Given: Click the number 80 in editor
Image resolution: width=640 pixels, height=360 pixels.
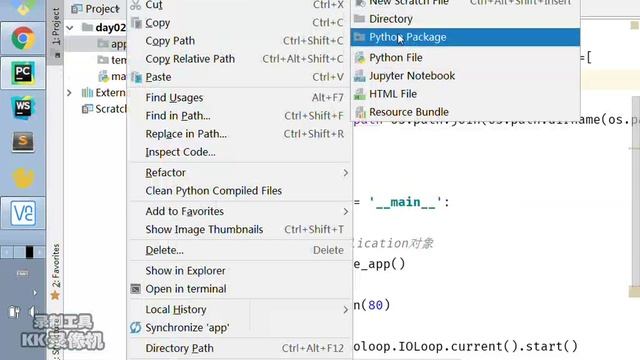Looking at the screenshot, I should tap(375, 305).
